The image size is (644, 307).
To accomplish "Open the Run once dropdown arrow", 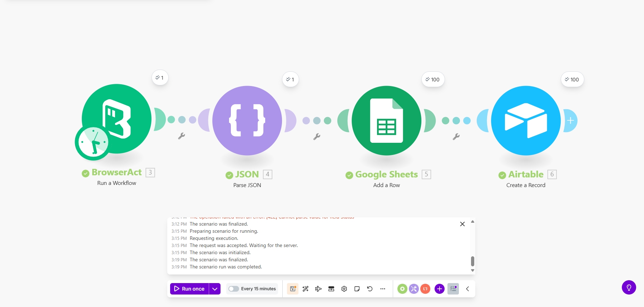I will [215, 289].
